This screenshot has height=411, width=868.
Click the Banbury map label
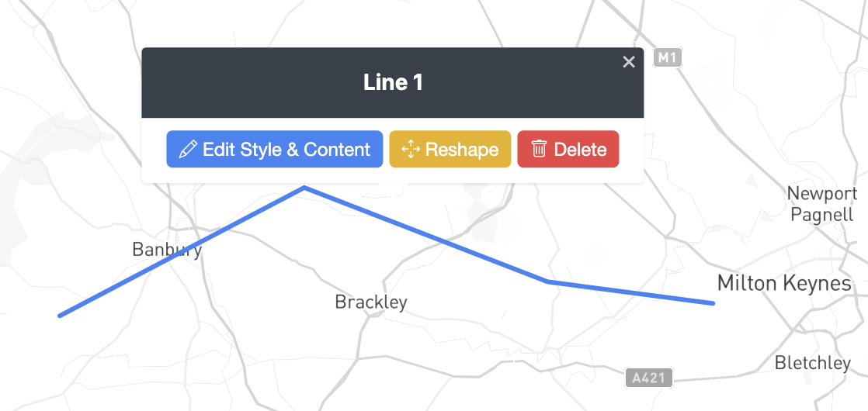tap(167, 250)
